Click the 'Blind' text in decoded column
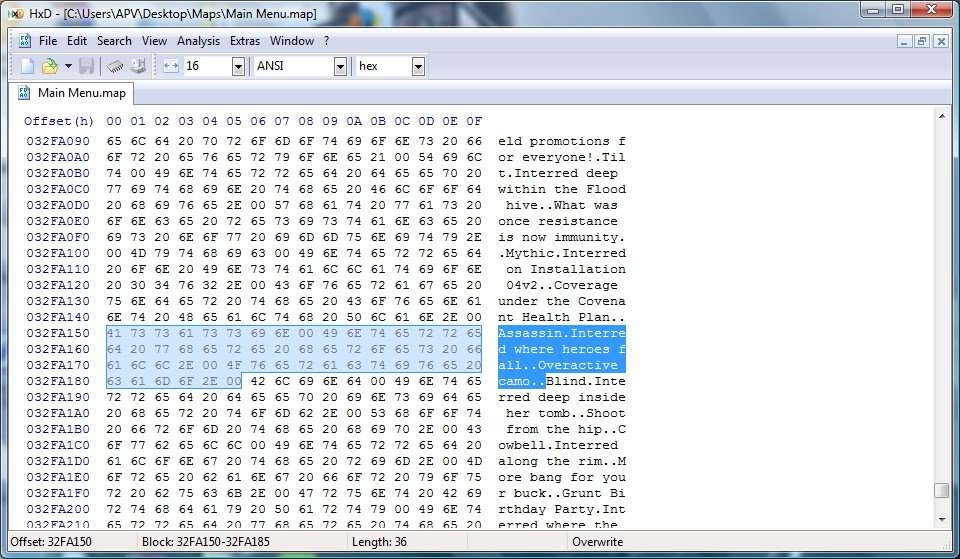The image size is (960, 559). coord(567,381)
